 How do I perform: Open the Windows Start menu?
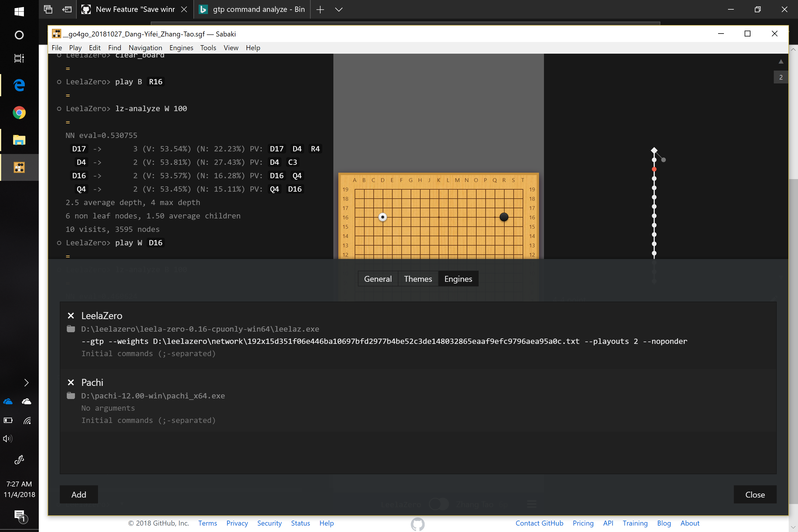[19, 12]
